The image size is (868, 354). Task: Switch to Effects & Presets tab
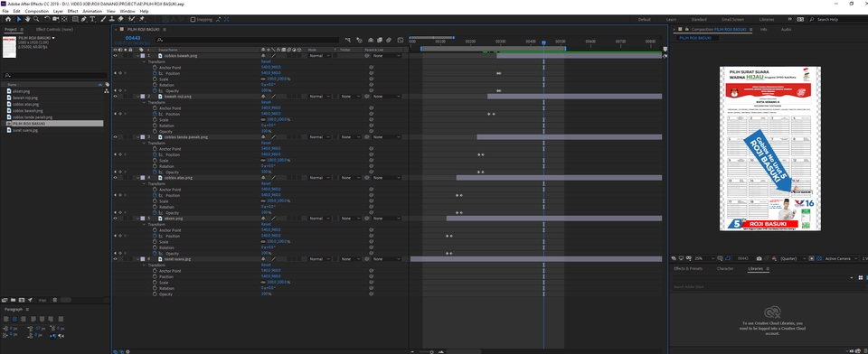point(687,269)
